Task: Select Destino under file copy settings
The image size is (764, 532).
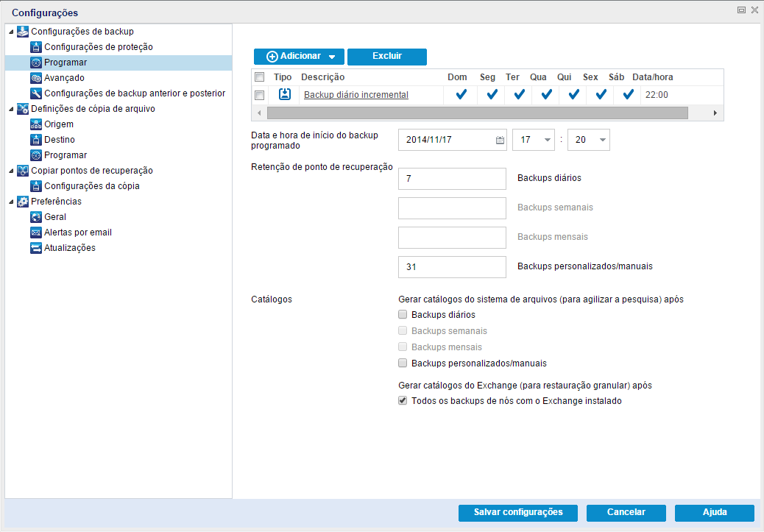Action: 60,140
